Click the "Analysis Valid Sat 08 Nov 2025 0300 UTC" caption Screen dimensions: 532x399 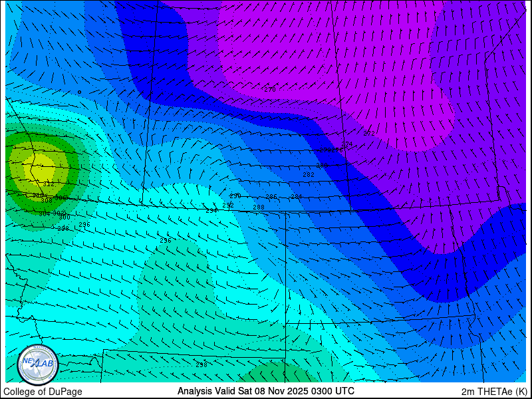coord(265,391)
